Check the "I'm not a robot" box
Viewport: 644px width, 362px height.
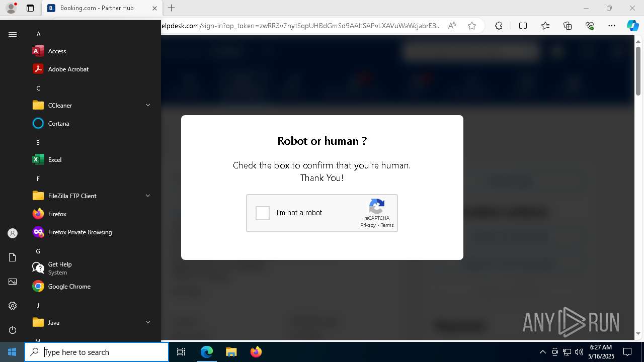tap(263, 213)
